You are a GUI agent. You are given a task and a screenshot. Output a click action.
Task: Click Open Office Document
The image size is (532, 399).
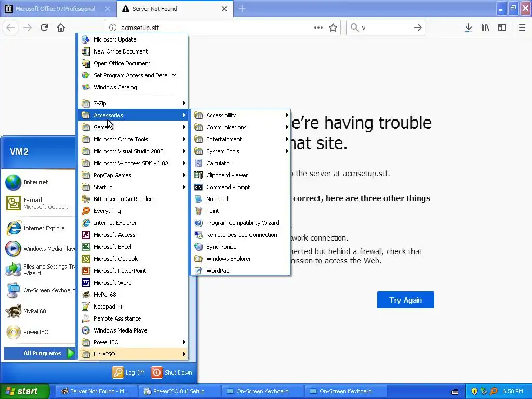[133, 63]
